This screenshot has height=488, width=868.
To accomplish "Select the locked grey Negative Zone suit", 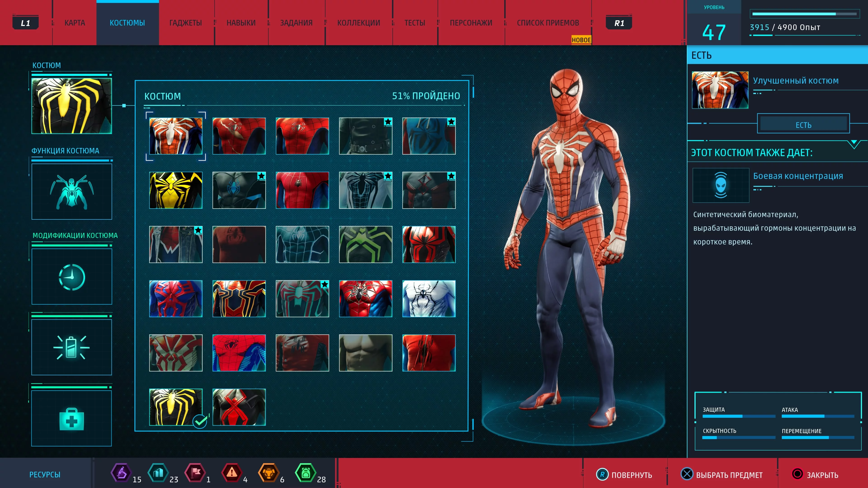I will pyautogui.click(x=366, y=190).
